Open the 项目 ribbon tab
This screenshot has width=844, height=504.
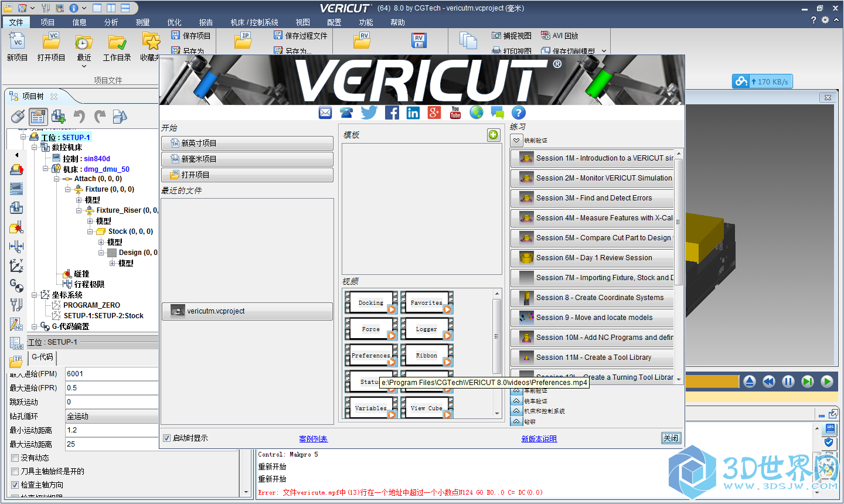coord(47,22)
